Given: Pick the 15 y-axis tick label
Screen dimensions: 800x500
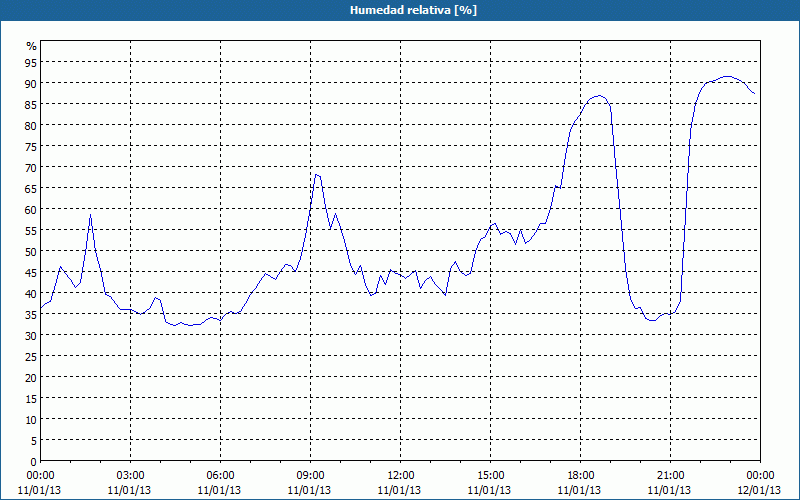Looking at the screenshot, I should 31,398.
